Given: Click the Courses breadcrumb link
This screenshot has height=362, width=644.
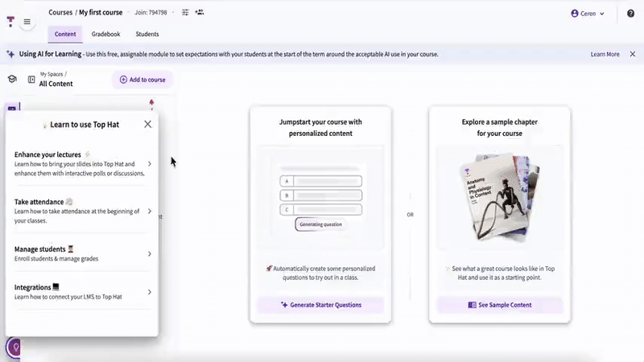Looking at the screenshot, I should [x=60, y=12].
